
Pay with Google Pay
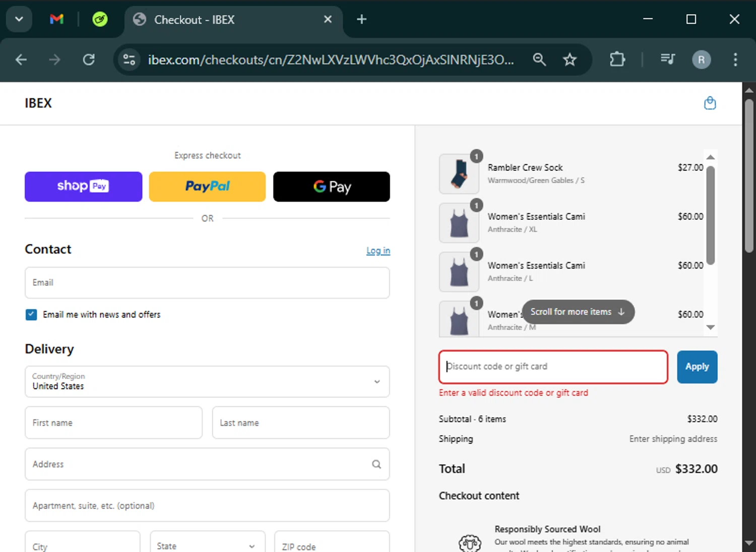pyautogui.click(x=331, y=187)
